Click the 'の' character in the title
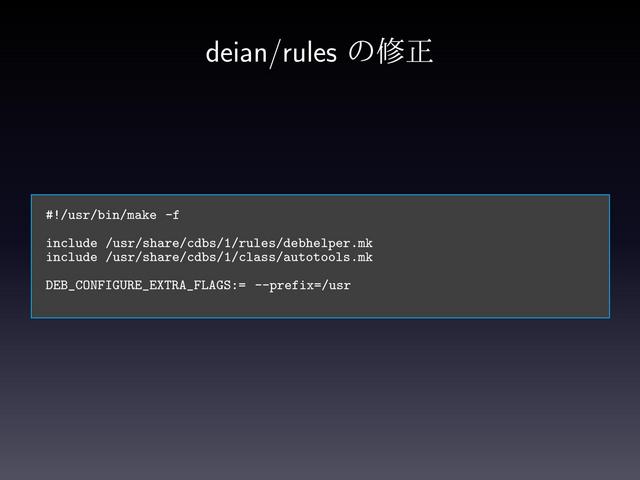This screenshot has width=640, height=480. click(x=360, y=52)
